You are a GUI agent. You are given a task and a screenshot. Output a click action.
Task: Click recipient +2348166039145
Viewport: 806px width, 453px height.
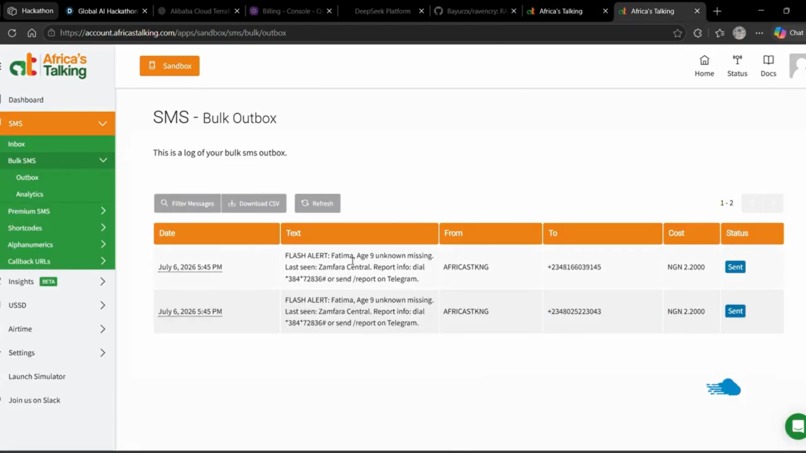tap(574, 267)
